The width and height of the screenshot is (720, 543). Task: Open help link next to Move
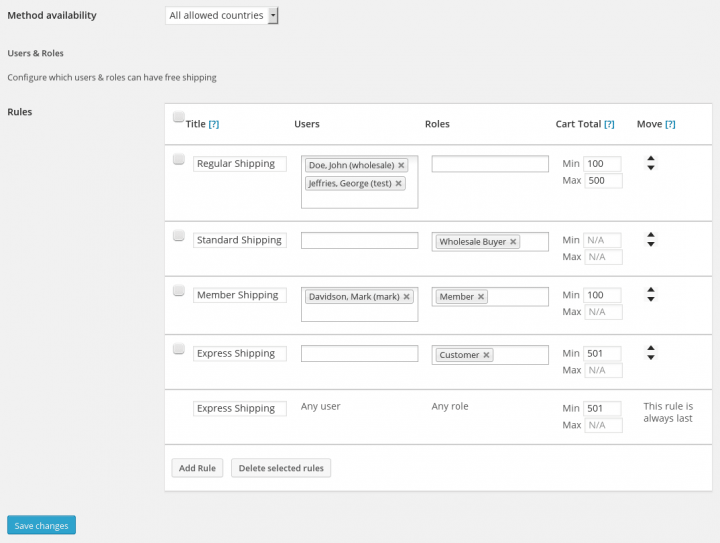[x=670, y=124]
